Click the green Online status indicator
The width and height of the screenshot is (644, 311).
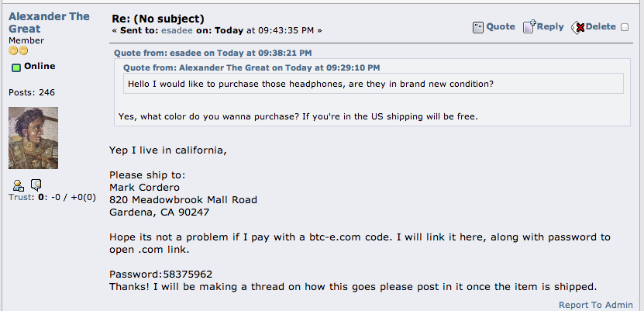[16, 67]
